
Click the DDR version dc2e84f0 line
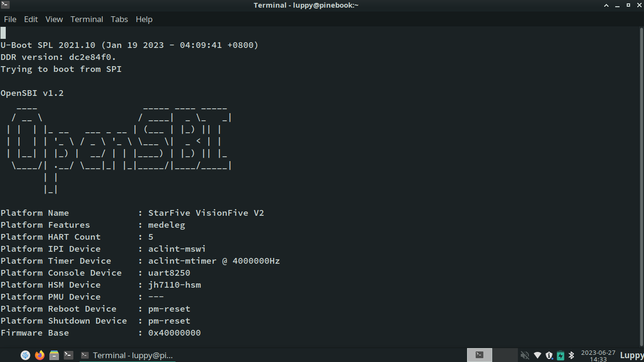coord(59,57)
